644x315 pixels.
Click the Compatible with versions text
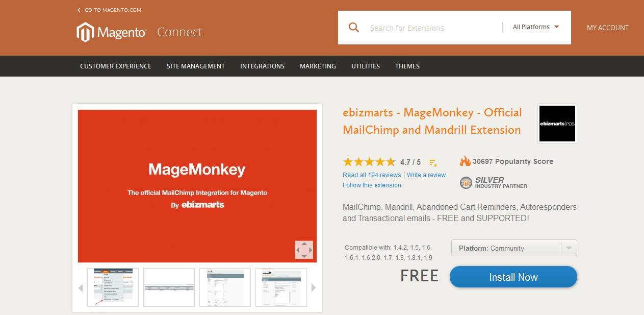(x=389, y=253)
